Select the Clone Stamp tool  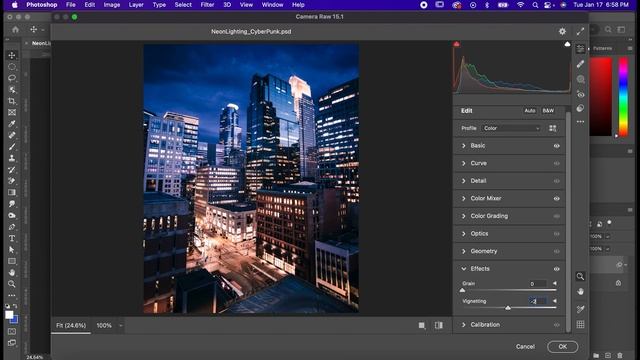click(12, 158)
